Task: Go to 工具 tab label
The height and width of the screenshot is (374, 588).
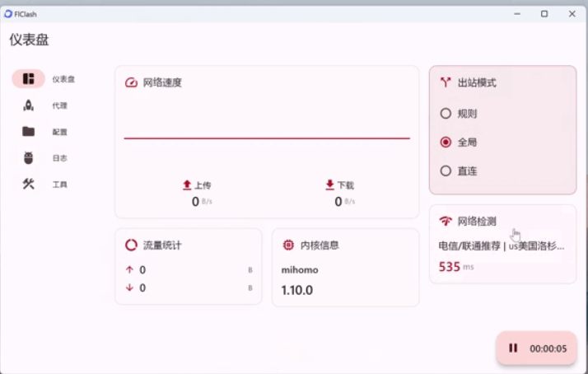Action: [59, 185]
